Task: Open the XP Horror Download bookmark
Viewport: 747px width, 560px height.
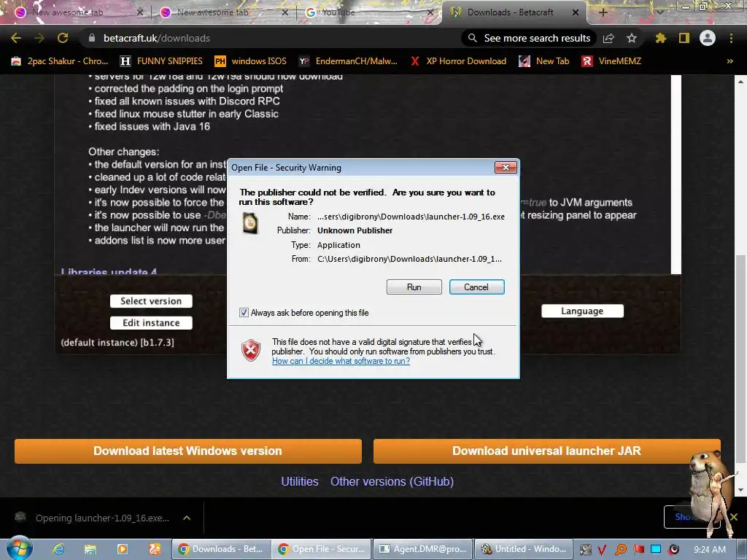Action: click(x=458, y=61)
